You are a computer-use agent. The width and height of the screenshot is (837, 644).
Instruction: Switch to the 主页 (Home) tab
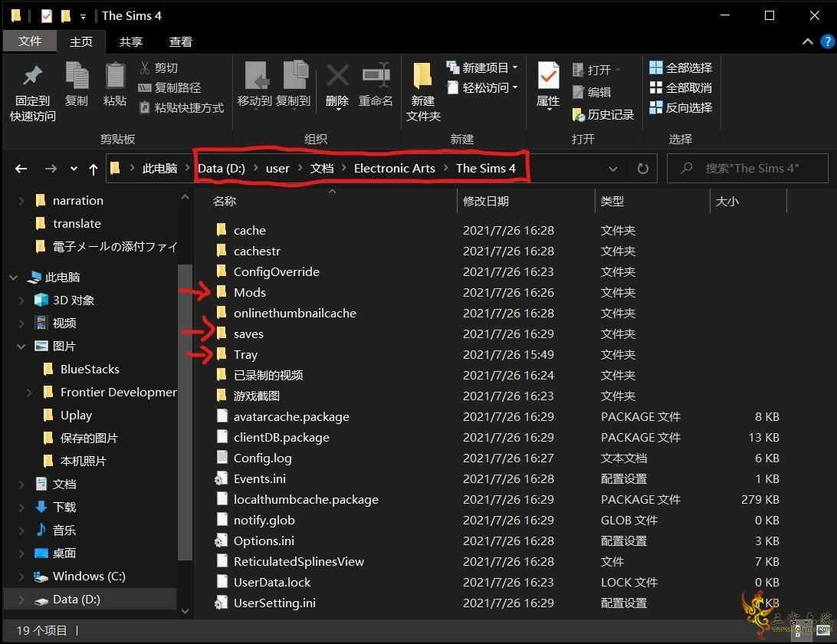(81, 41)
